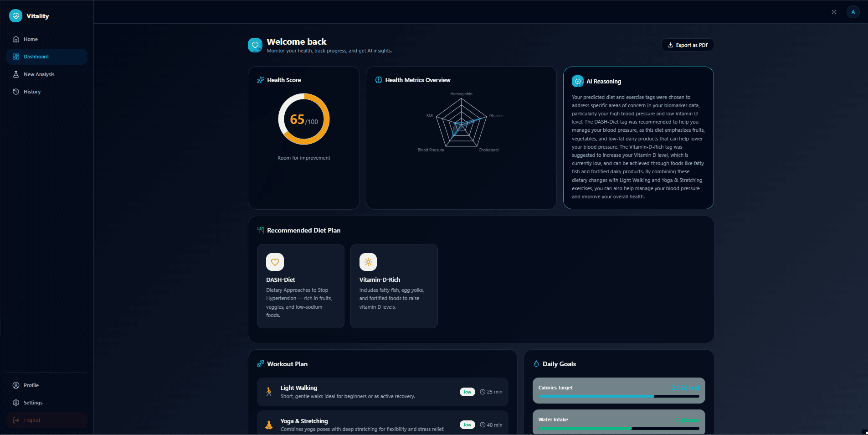Click the Logout button
This screenshot has height=435, width=868.
47,420
